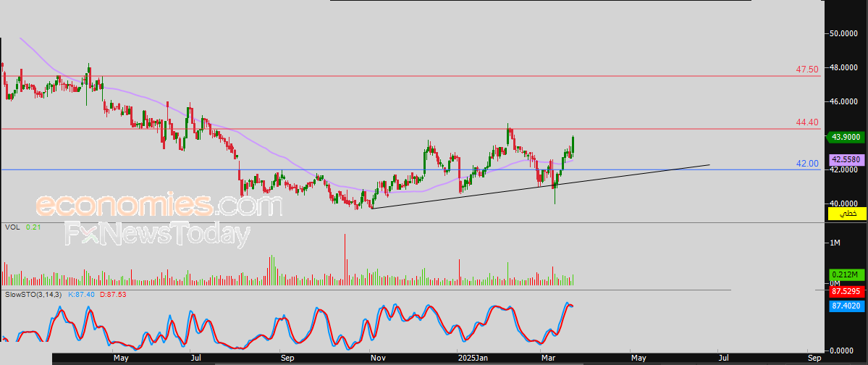Click the 42.00 support level label
868x365 pixels.
click(x=807, y=164)
